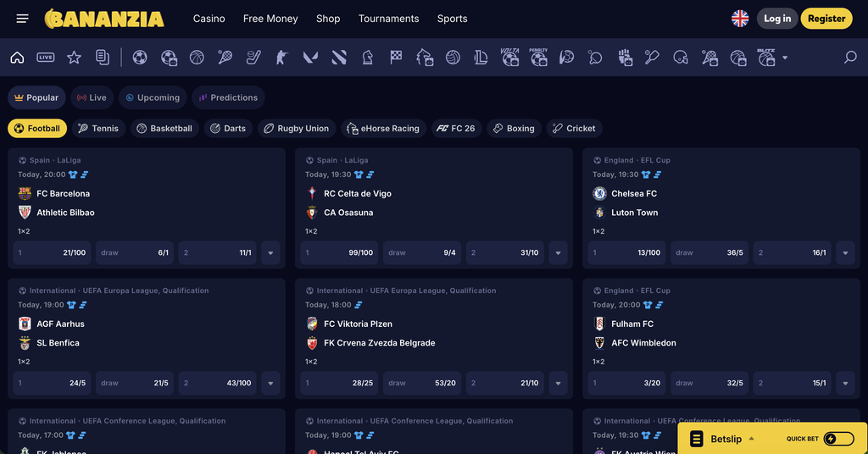
Task: Open the FC Viktoria Plzen match
Action: point(358,324)
